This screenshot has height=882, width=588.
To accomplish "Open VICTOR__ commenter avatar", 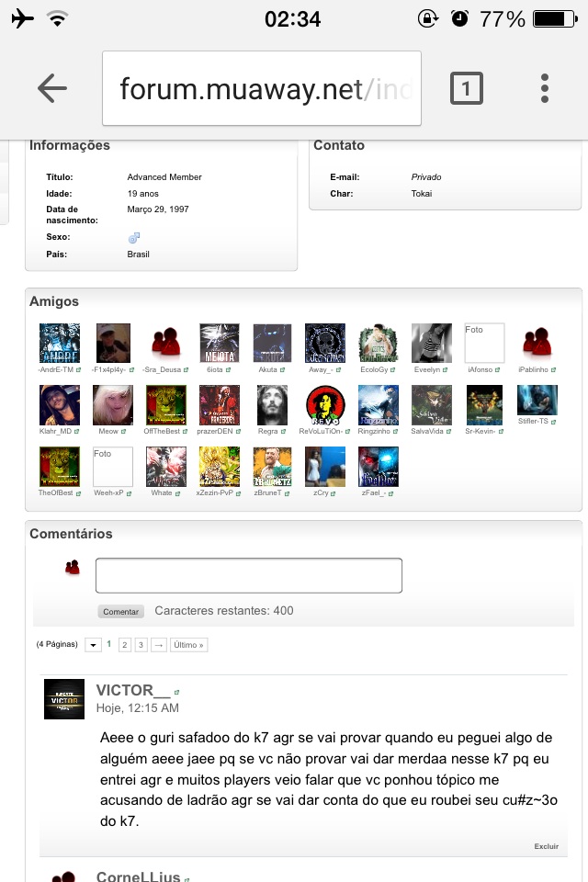I will (64, 699).
